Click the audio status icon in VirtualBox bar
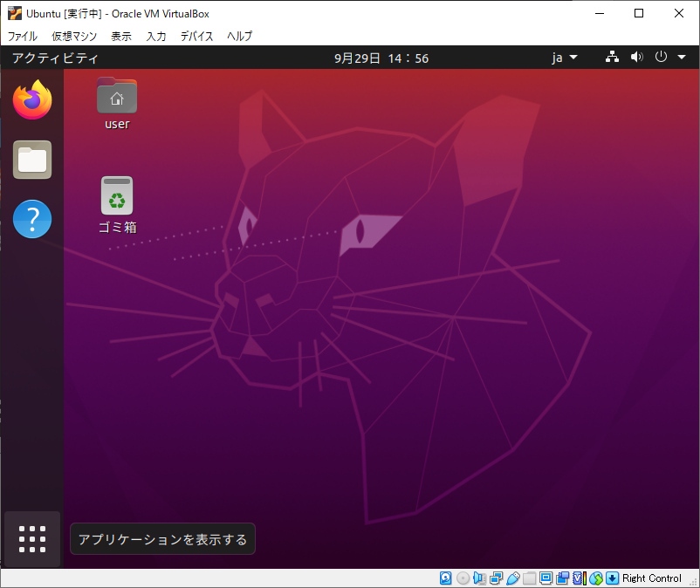 tap(479, 578)
